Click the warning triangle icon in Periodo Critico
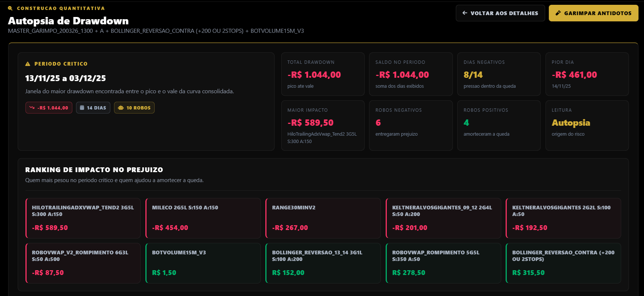Screen dimensions: 644x296 pyautogui.click(x=28, y=64)
